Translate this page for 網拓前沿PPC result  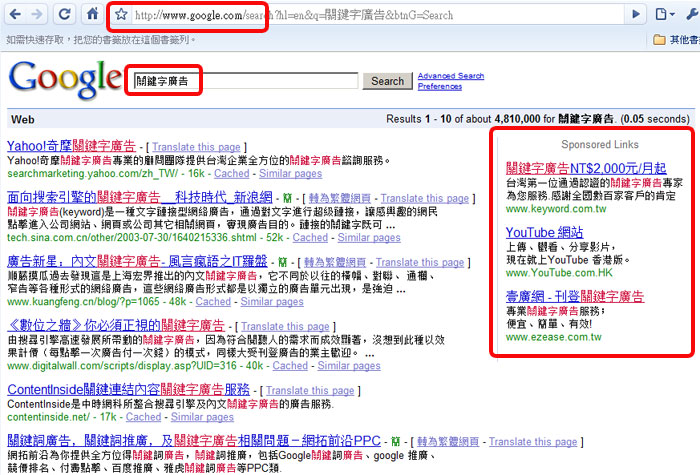coord(533,442)
